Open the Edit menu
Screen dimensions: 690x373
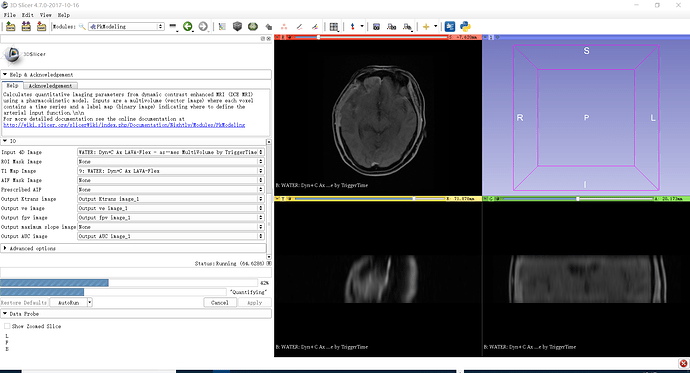click(28, 15)
